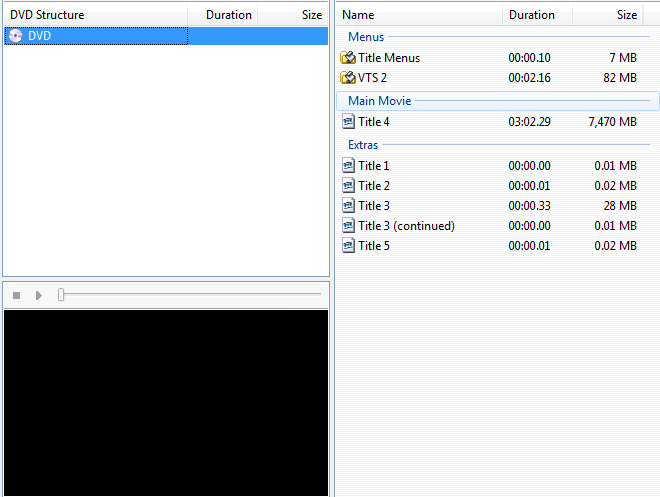
Task: Select the Title 4 main movie name
Action: [374, 122]
